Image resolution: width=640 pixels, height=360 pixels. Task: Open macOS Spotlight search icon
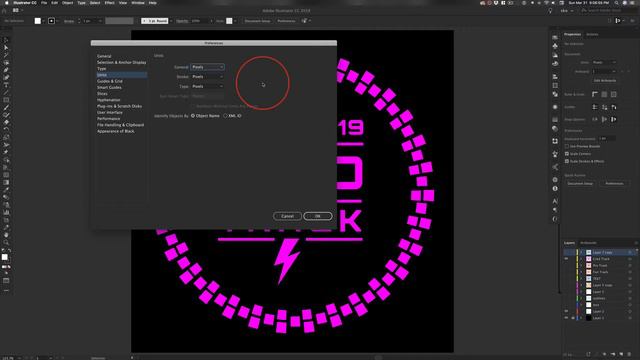(x=616, y=3)
